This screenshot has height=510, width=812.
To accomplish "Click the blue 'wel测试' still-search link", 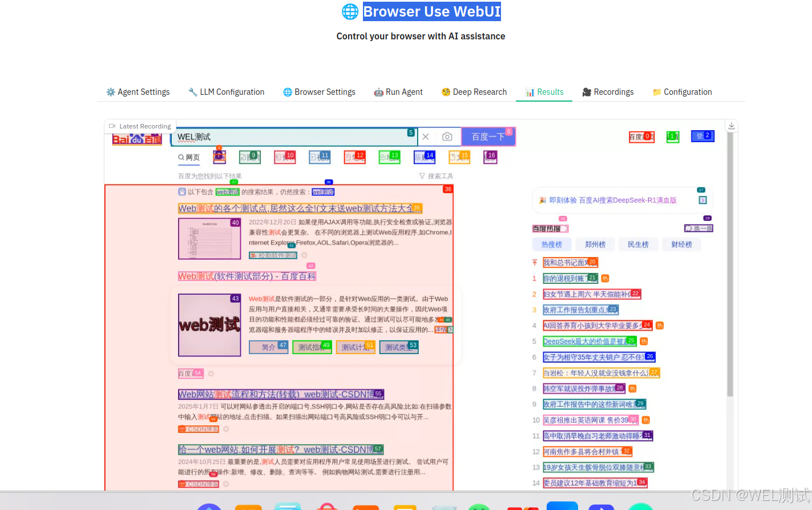I will tap(323, 192).
